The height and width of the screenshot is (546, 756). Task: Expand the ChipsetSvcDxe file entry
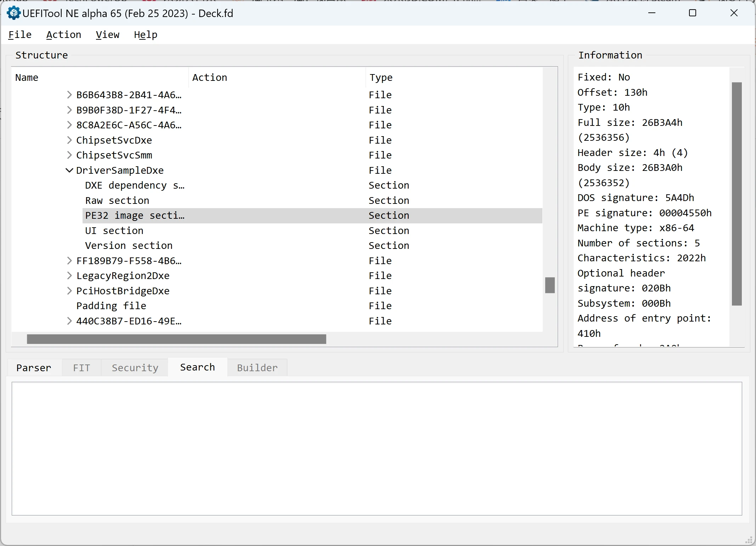pos(69,140)
